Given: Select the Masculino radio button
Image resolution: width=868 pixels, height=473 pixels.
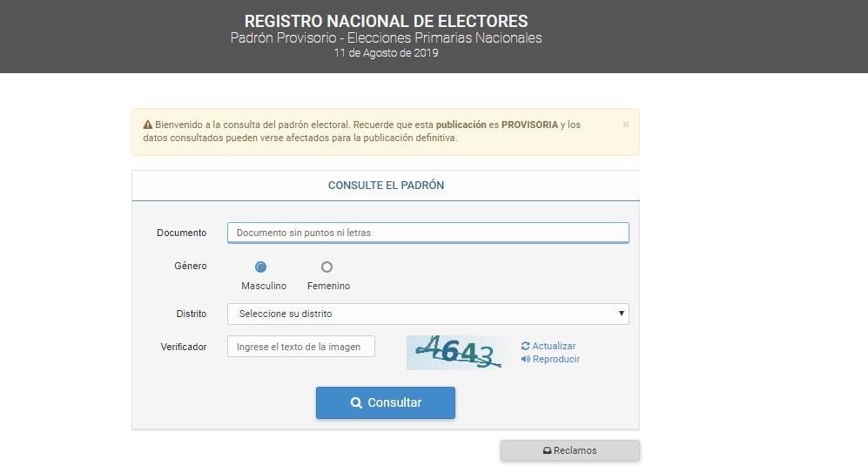Looking at the screenshot, I should click(x=260, y=267).
